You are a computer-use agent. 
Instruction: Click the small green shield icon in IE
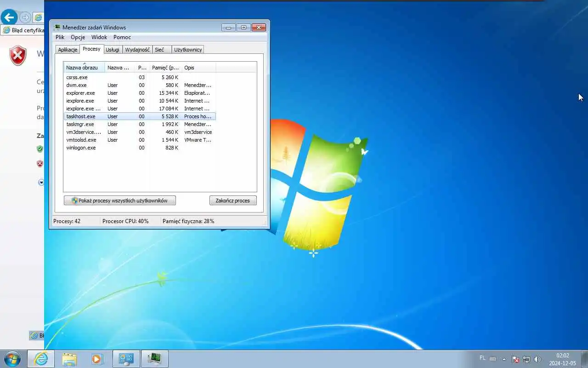coord(40,149)
